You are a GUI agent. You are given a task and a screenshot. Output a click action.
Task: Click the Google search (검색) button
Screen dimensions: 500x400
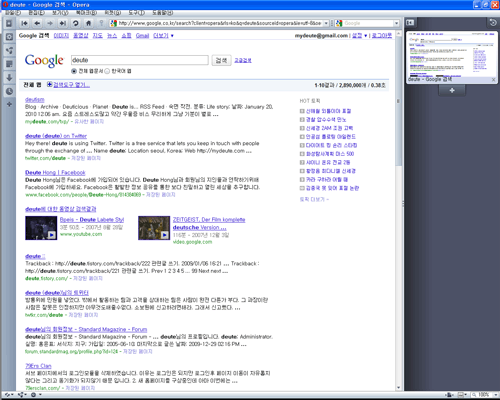click(x=221, y=60)
